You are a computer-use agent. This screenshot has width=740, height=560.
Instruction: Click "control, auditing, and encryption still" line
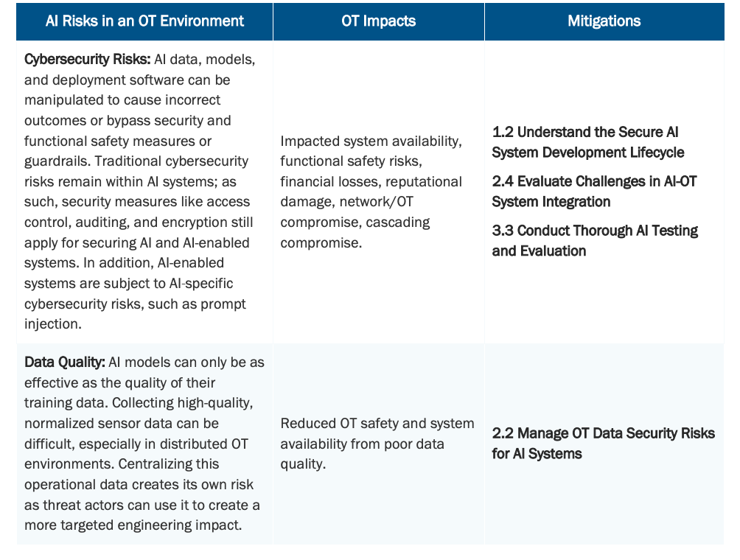(138, 223)
